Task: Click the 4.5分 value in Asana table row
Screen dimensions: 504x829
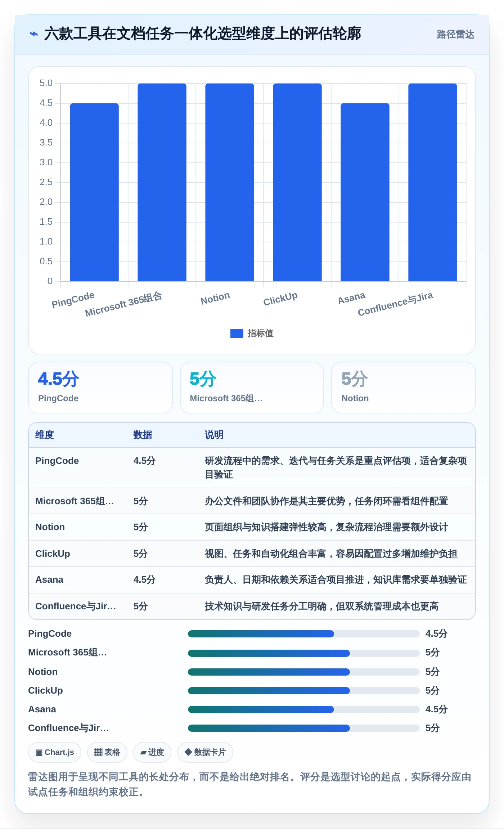Action: point(144,580)
